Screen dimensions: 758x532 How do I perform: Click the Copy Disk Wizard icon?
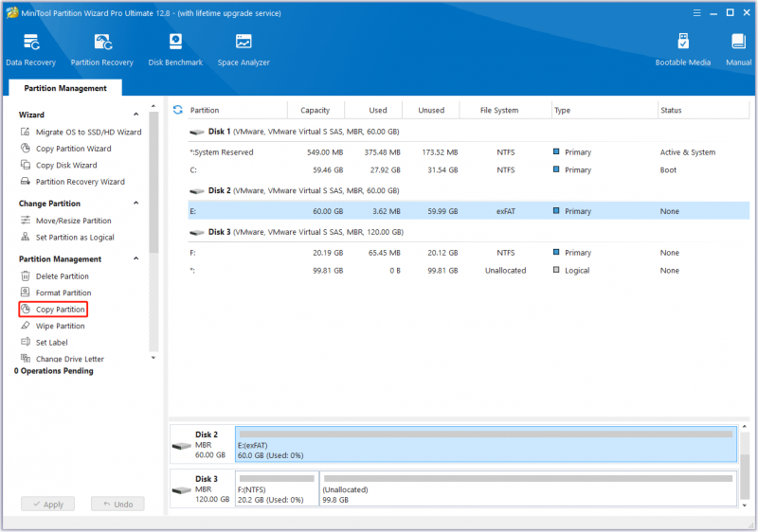[x=26, y=165]
